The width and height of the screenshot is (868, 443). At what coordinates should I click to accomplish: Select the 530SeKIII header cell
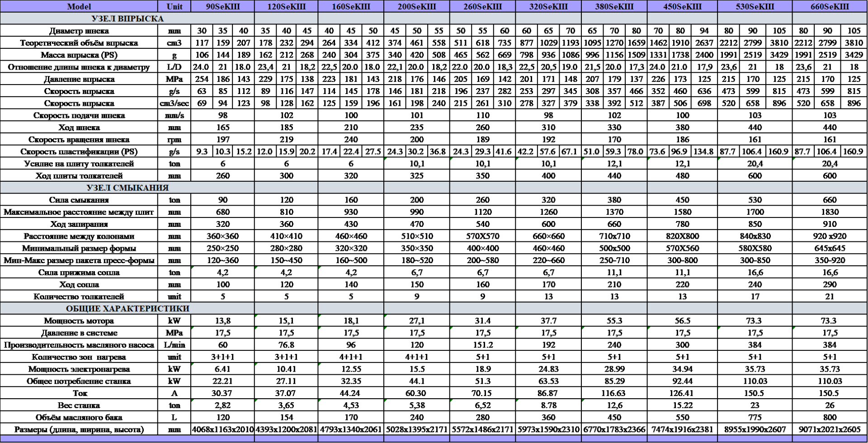point(755,6)
